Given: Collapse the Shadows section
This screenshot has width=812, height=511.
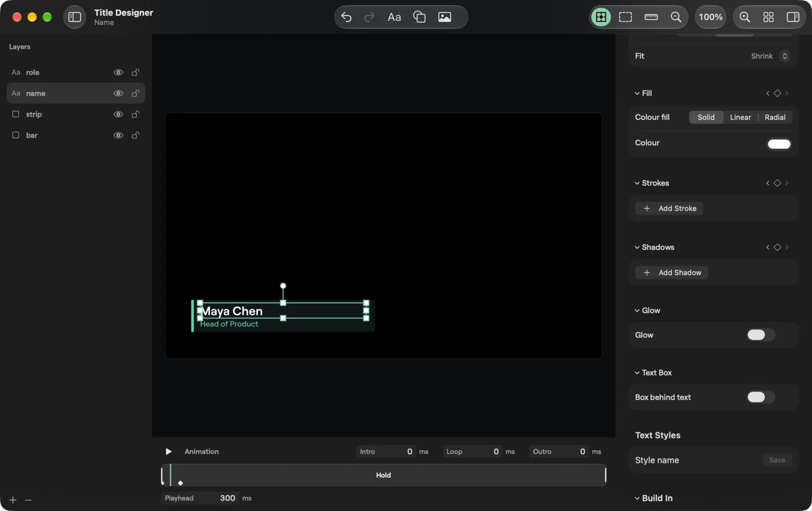Looking at the screenshot, I should [x=637, y=247].
